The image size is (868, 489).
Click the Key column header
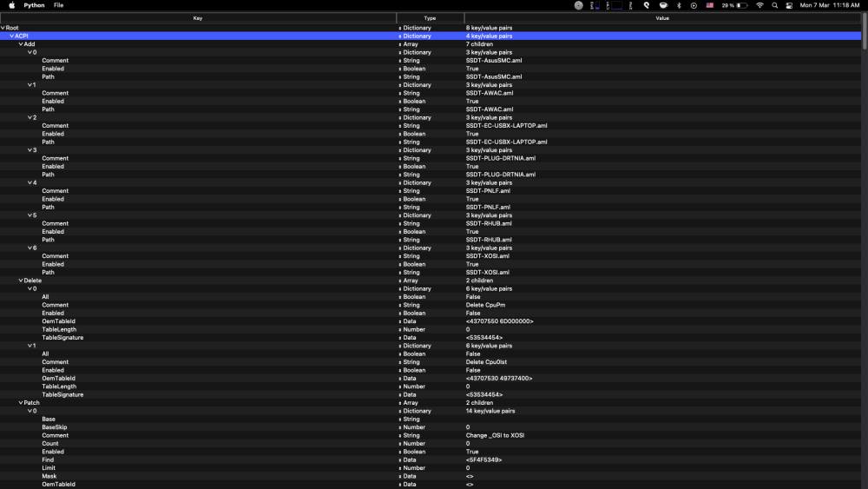198,18
